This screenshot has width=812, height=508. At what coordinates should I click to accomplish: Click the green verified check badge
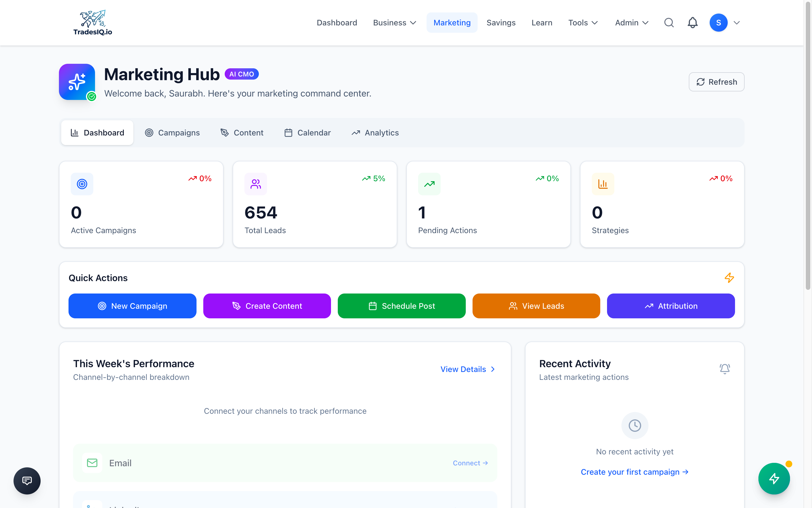[91, 97]
